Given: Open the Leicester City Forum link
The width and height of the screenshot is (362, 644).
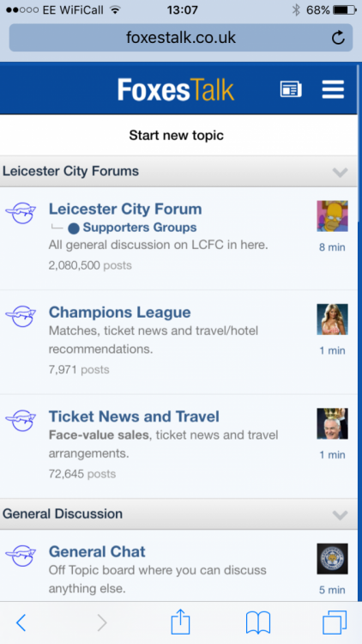Looking at the screenshot, I should pyautogui.click(x=125, y=209).
